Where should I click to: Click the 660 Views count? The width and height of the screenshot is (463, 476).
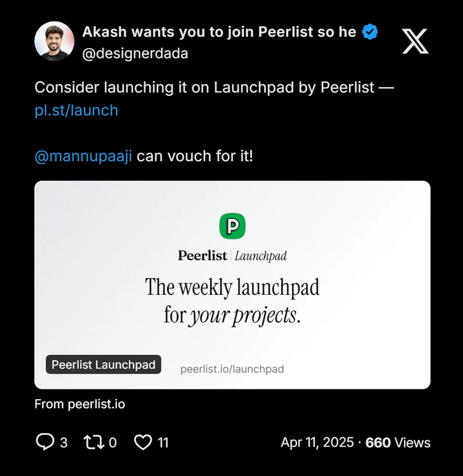[398, 443]
